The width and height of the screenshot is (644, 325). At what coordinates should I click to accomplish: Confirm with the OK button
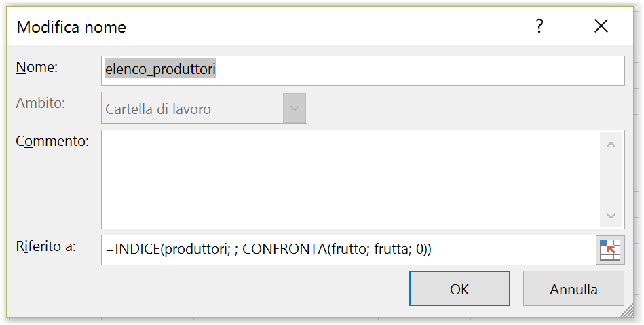point(459,288)
